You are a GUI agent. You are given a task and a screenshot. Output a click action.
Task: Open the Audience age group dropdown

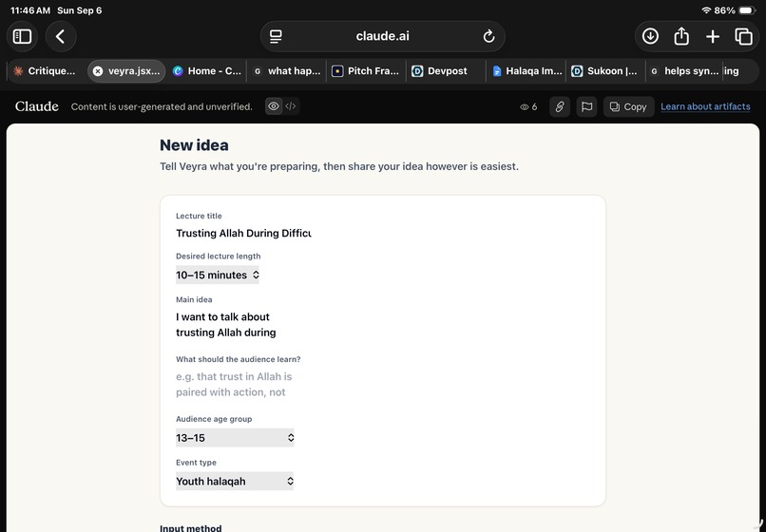click(x=235, y=438)
